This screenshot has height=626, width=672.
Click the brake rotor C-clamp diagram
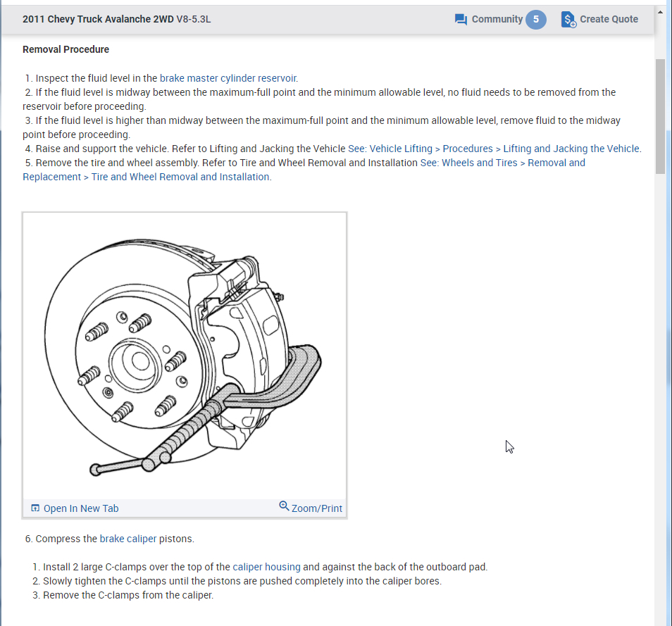185,356
